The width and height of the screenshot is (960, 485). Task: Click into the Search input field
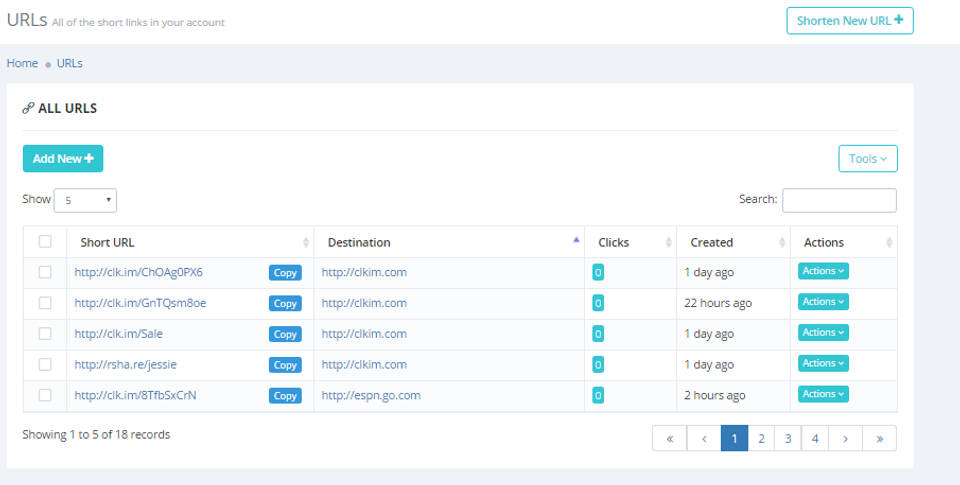click(839, 200)
